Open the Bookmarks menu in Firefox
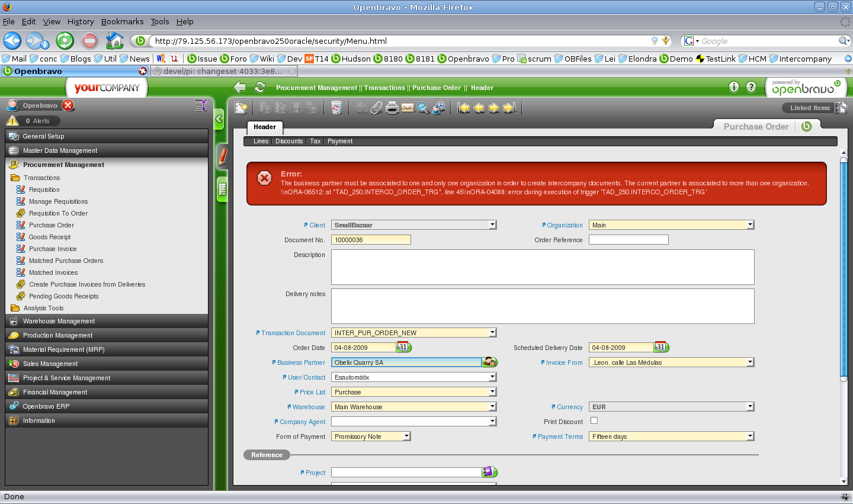 (122, 21)
